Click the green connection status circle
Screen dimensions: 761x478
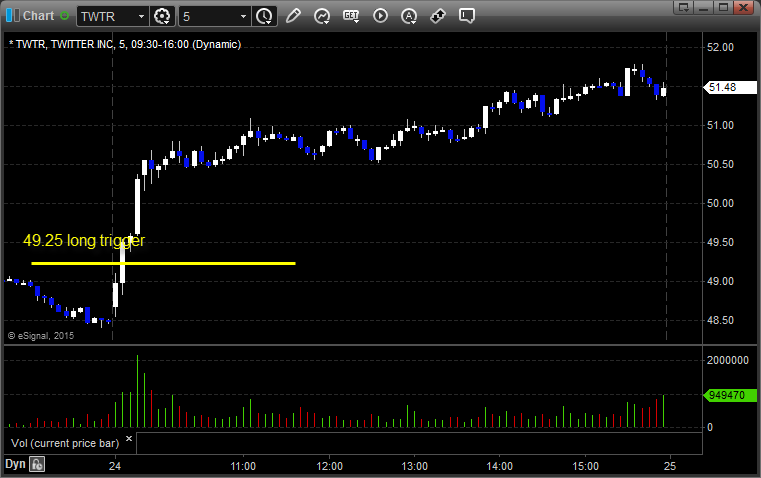pos(64,16)
